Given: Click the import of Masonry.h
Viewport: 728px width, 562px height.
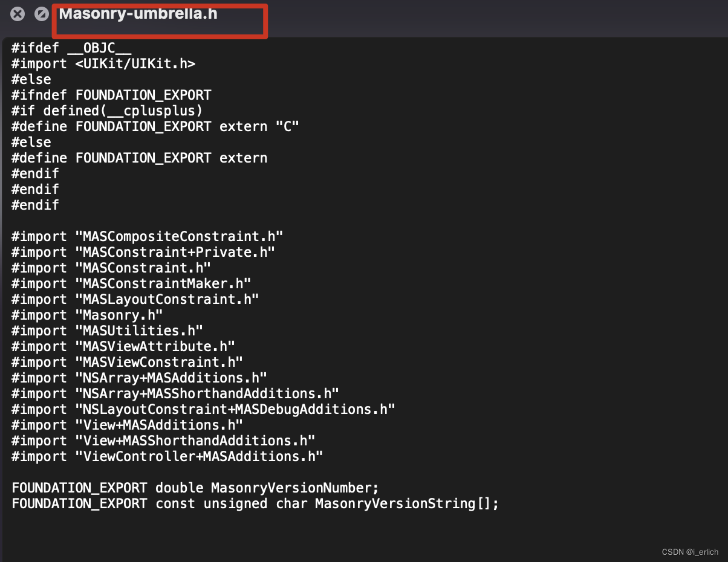Looking at the screenshot, I should click(87, 315).
